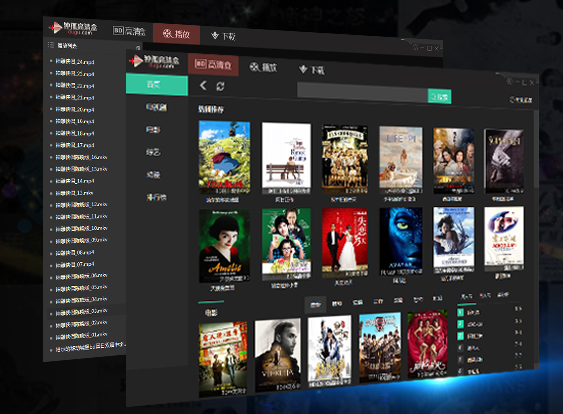Switch to 高清盒 tab in front window
Image resolution: width=563 pixels, height=414 pixels.
[213, 65]
